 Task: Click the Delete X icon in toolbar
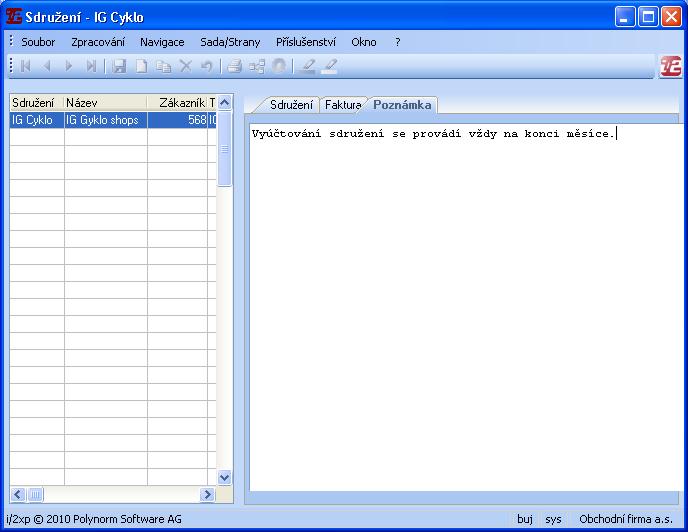tap(186, 66)
